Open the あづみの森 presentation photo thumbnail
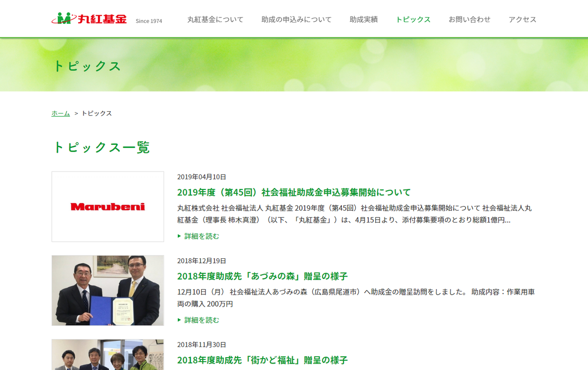This screenshot has width=588, height=370. pyautogui.click(x=107, y=290)
